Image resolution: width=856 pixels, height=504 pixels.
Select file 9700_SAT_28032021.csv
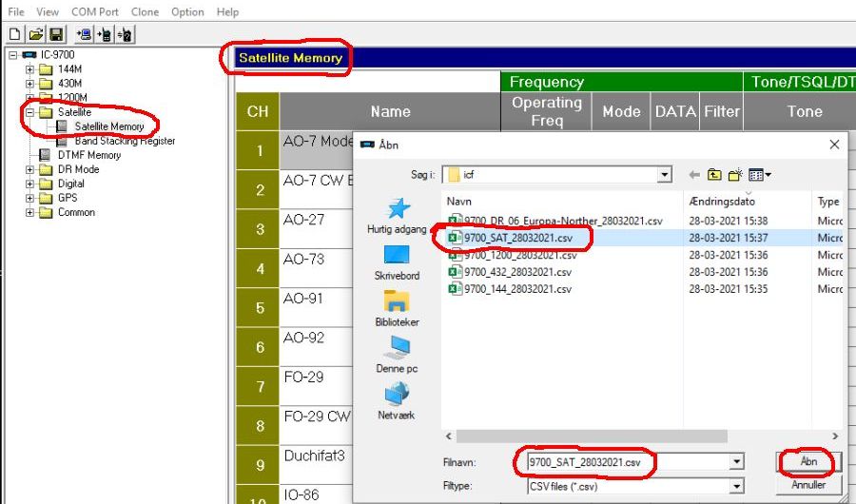pyautogui.click(x=518, y=238)
